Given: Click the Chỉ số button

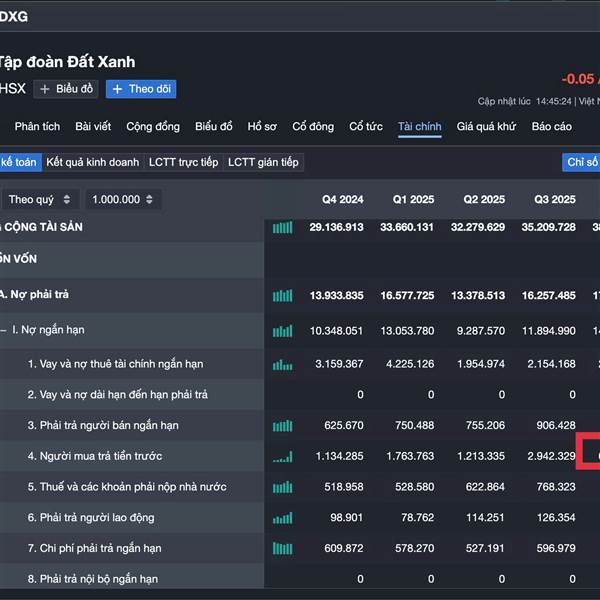Looking at the screenshot, I should point(582,162).
